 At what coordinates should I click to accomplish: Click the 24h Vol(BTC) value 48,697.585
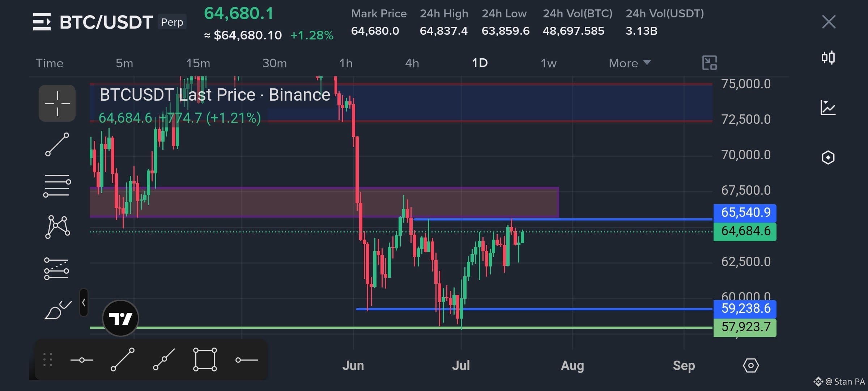click(574, 31)
